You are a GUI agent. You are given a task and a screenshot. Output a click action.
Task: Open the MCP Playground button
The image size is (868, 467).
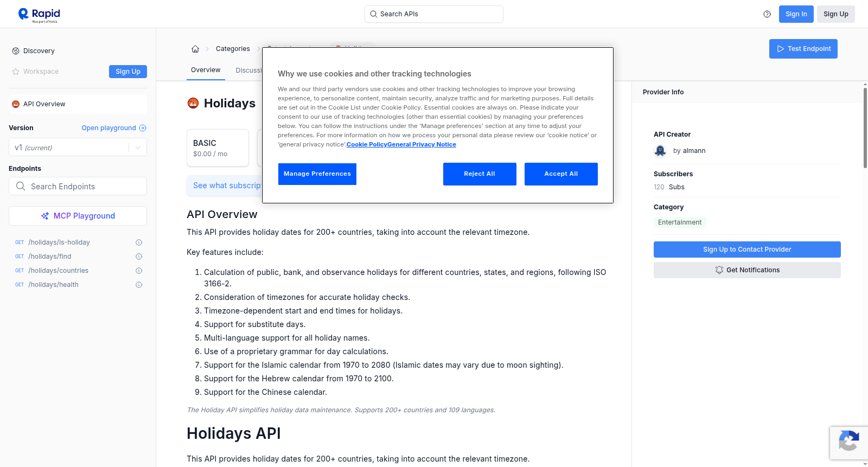[x=78, y=216]
